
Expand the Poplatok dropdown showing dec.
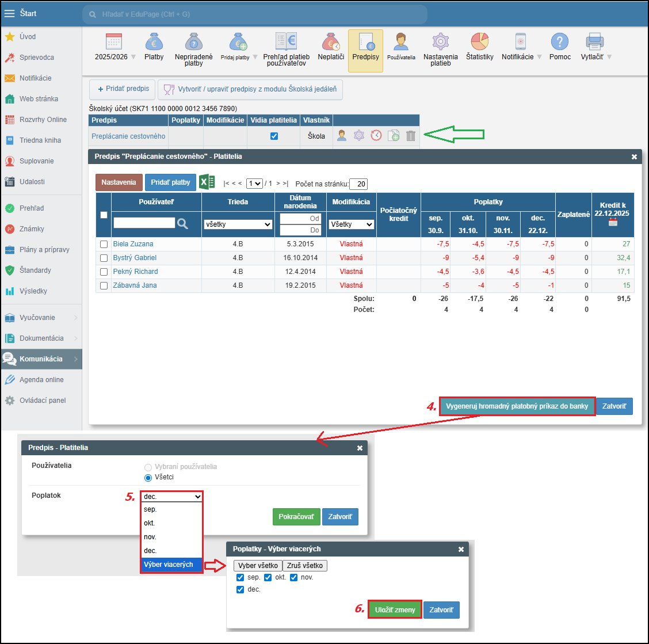coord(172,497)
